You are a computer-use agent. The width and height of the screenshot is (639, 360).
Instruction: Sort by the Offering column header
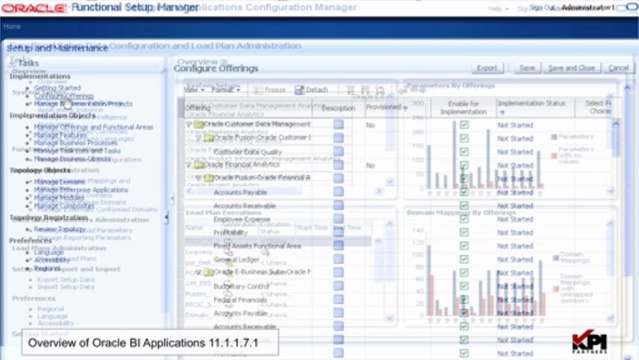coord(198,108)
